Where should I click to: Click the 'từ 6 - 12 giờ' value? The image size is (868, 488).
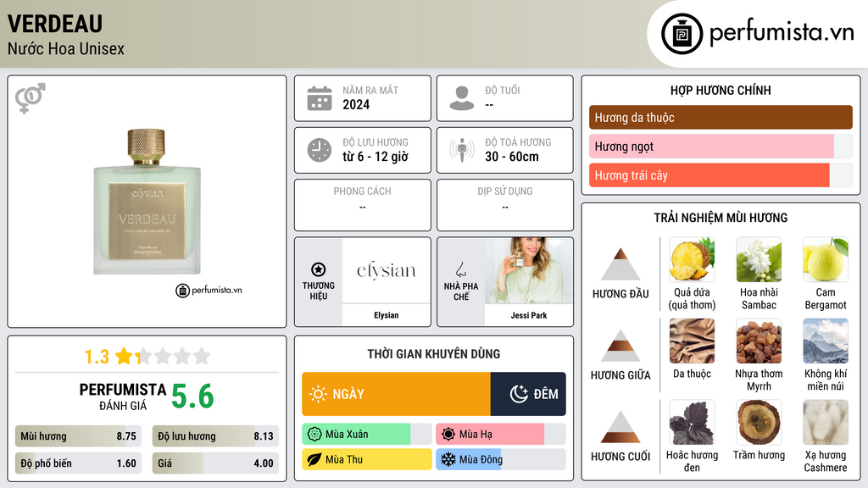(x=376, y=157)
